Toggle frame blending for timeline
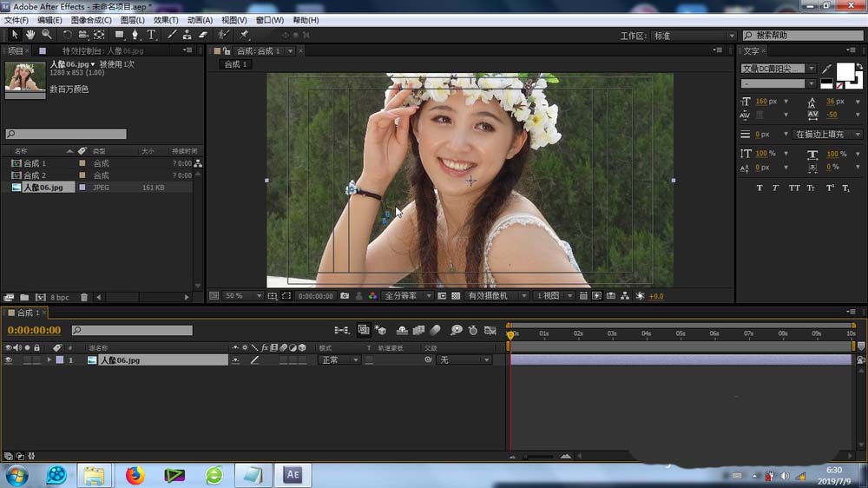Image resolution: width=868 pixels, height=488 pixels. pyautogui.click(x=418, y=330)
